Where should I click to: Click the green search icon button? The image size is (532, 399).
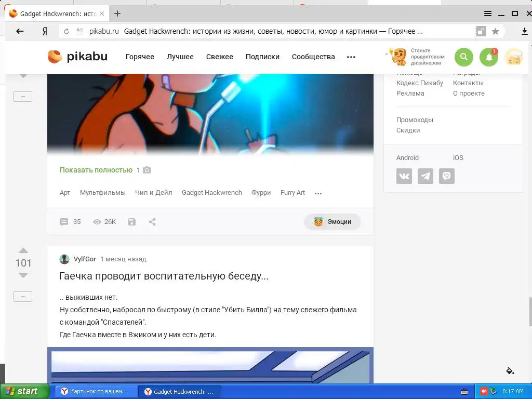464,57
